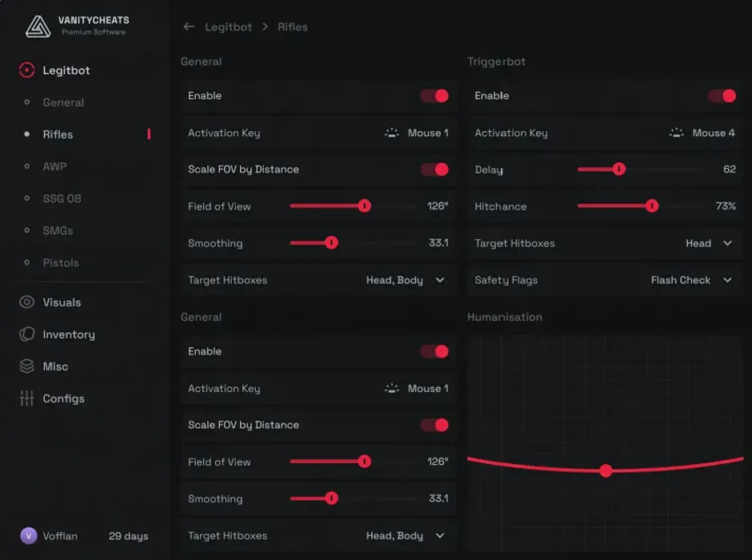Select the Rifles submenu item

coord(58,134)
